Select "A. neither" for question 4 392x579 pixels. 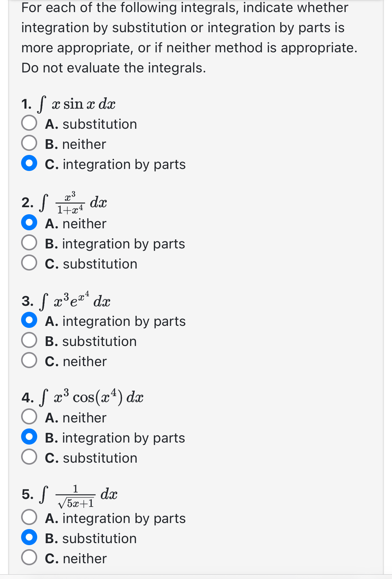[x=30, y=417]
